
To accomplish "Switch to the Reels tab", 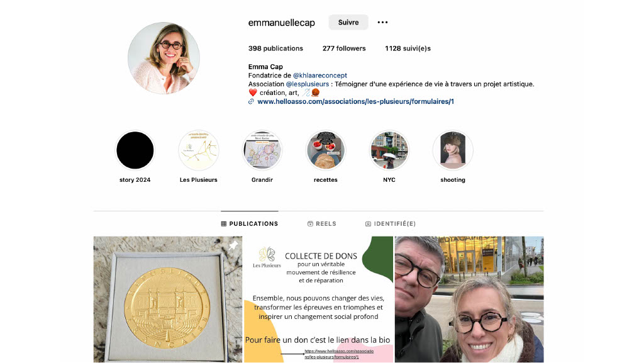I will coord(321,224).
